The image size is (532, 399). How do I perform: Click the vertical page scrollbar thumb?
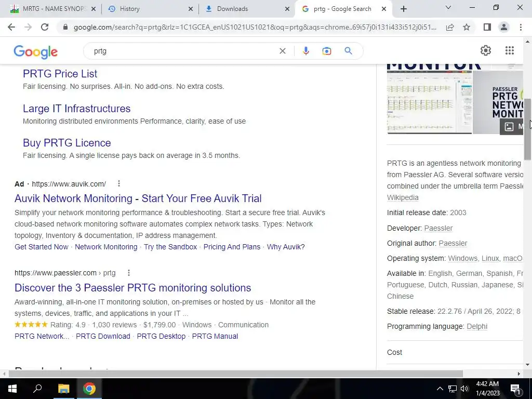(528, 129)
